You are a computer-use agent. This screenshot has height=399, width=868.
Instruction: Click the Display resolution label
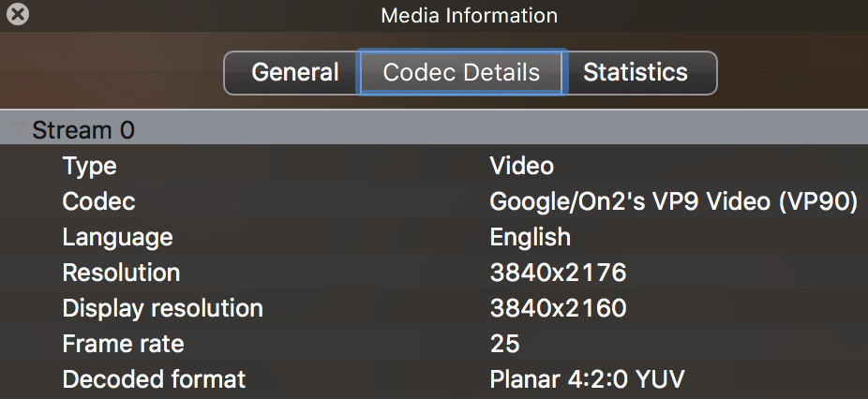[x=162, y=308]
